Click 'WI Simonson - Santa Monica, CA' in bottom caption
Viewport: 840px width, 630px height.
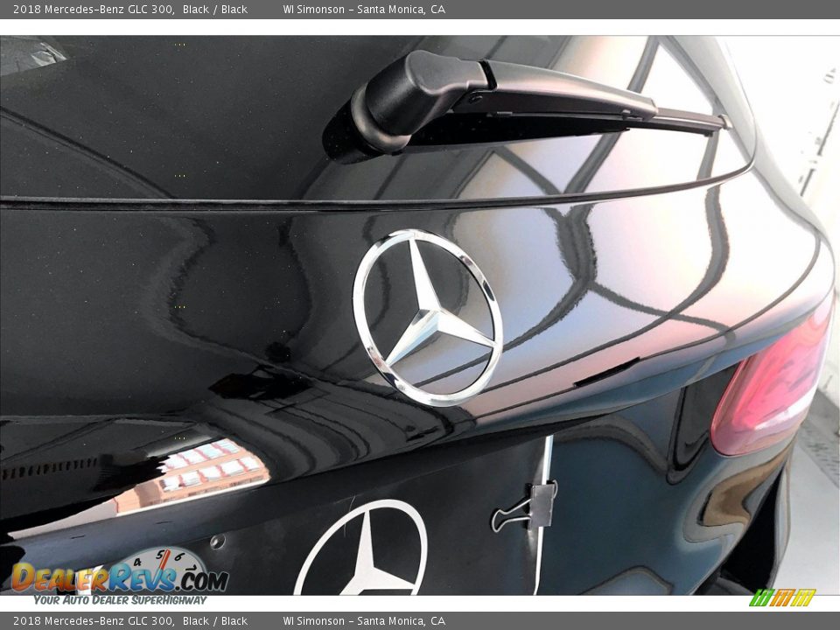coord(364,621)
